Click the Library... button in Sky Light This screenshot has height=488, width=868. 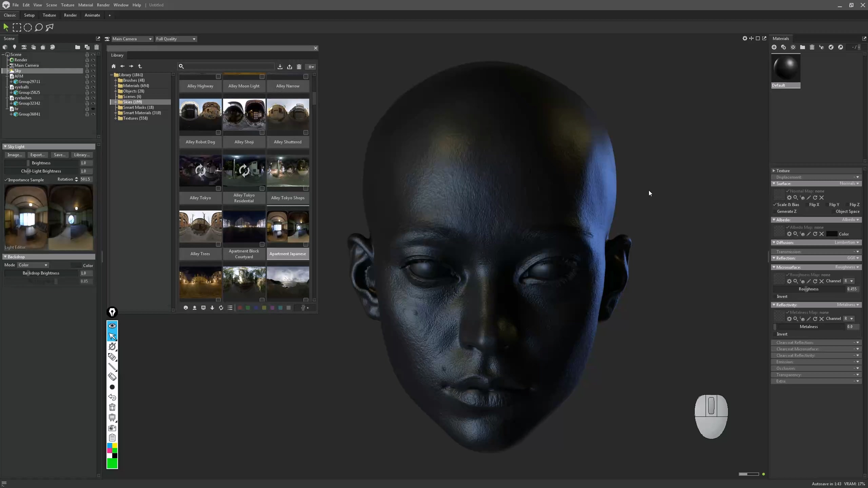pyautogui.click(x=82, y=155)
